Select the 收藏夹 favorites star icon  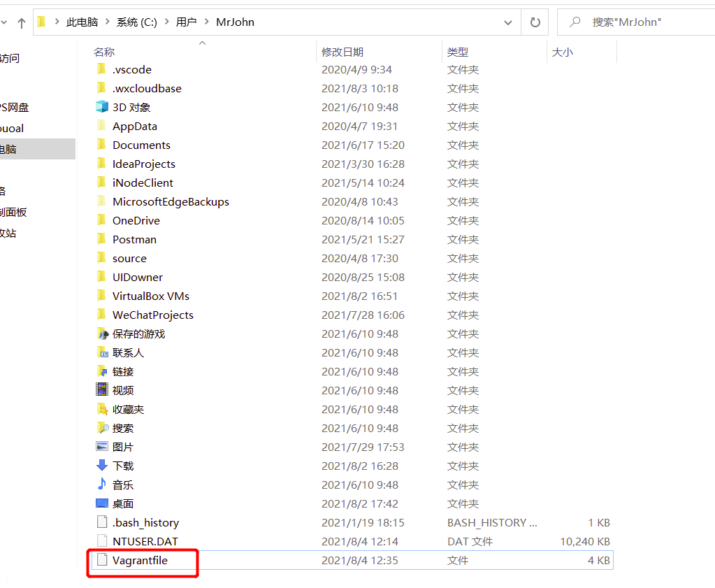102,409
